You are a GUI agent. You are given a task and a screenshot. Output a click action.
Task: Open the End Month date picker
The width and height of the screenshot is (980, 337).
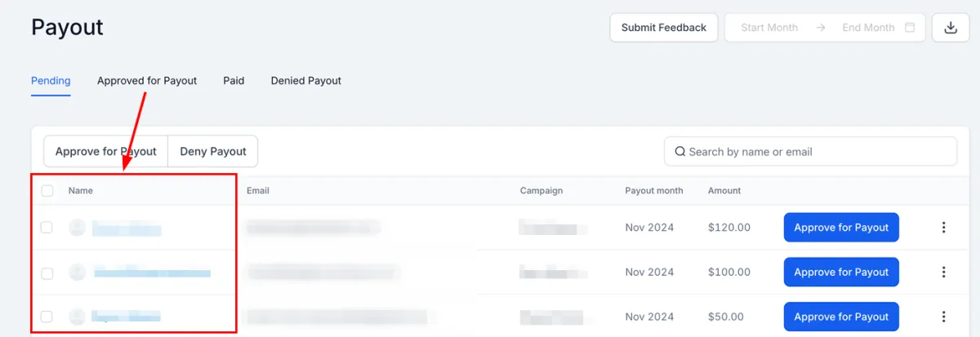(x=868, y=28)
